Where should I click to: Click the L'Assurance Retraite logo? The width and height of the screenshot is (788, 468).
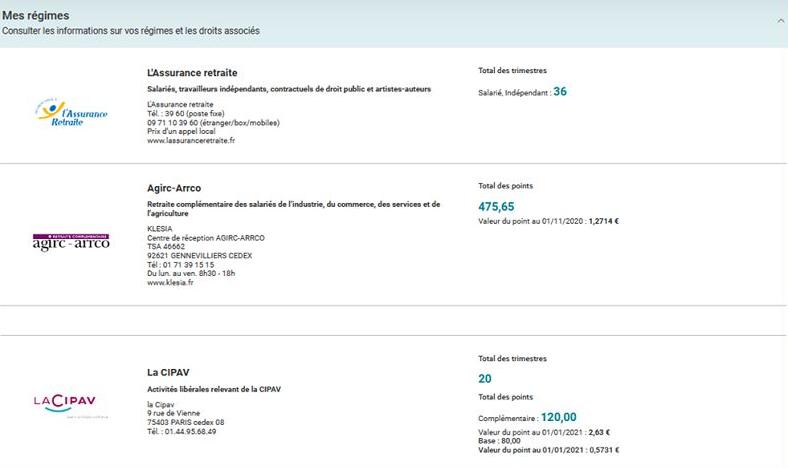click(66, 113)
